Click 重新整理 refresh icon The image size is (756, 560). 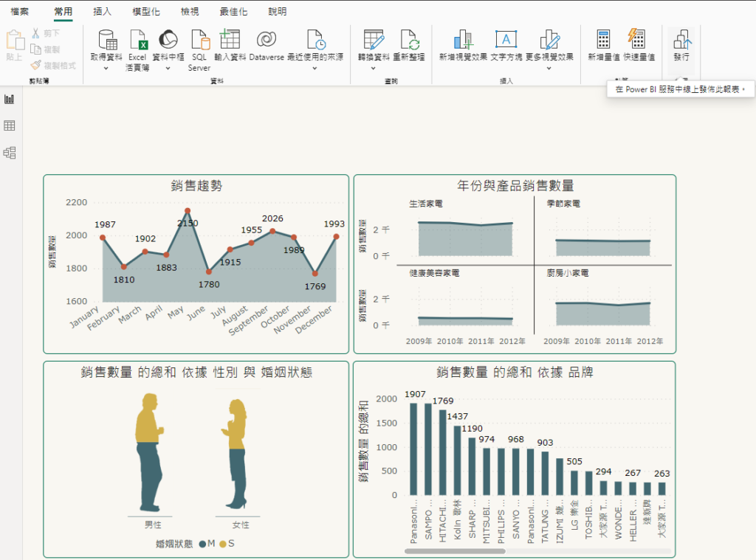408,41
